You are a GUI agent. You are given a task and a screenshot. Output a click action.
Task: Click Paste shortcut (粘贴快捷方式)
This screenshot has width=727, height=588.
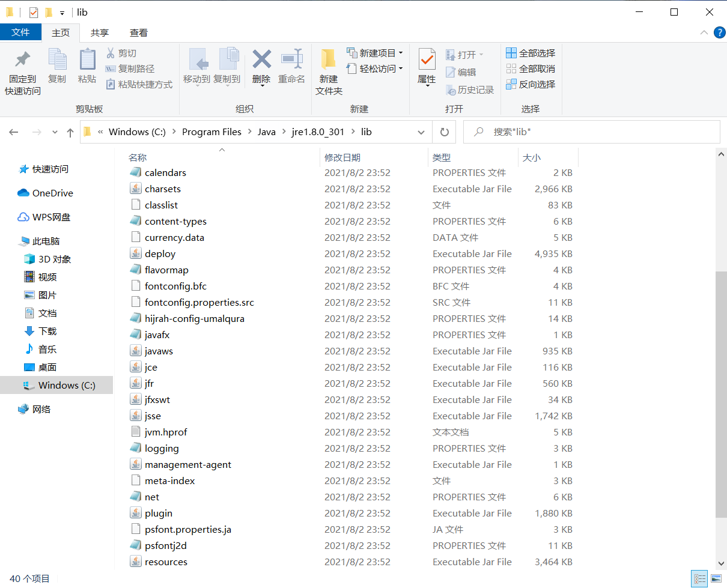tap(139, 84)
